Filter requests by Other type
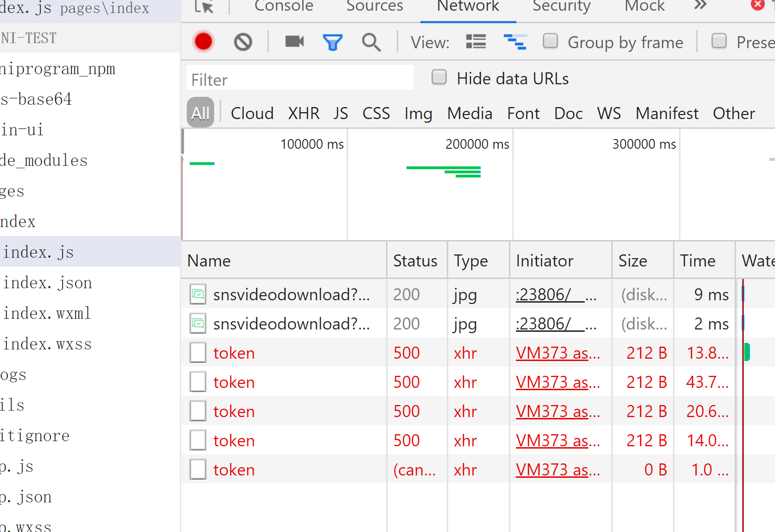Viewport: 775px width, 532px height. (734, 113)
